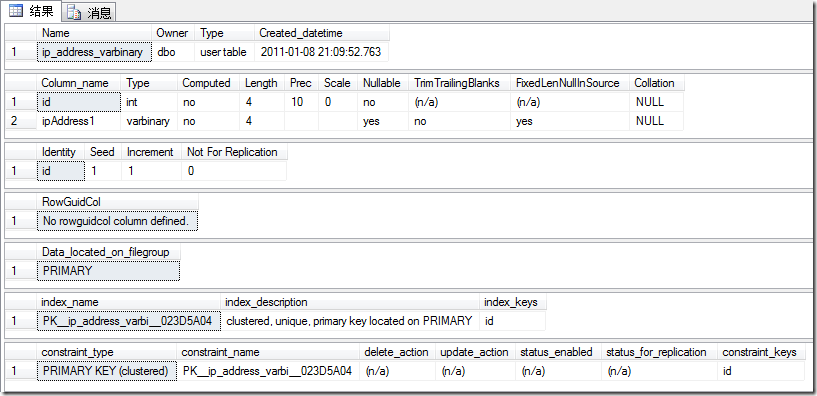Click the Identity column header
Viewport: 817px width, 396px height.
click(x=61, y=152)
